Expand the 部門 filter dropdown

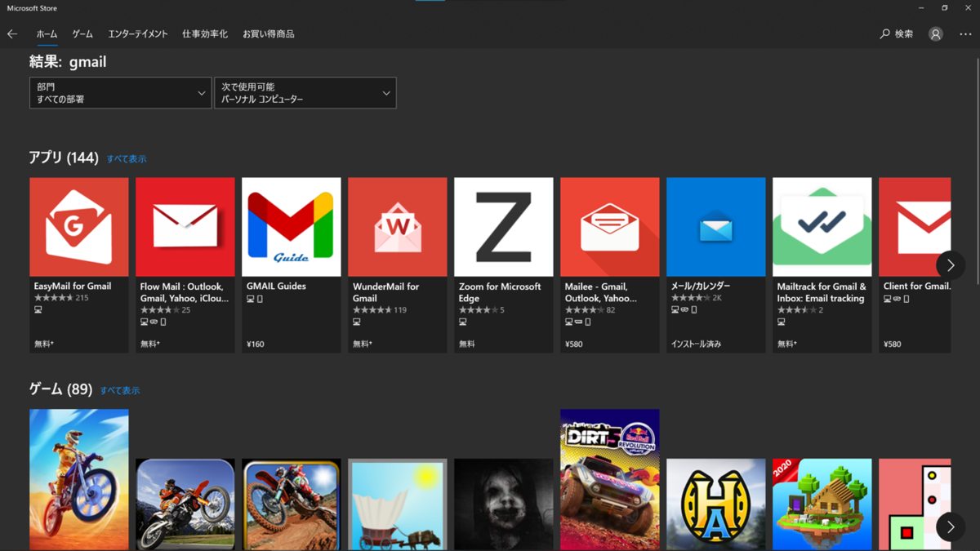pos(121,93)
